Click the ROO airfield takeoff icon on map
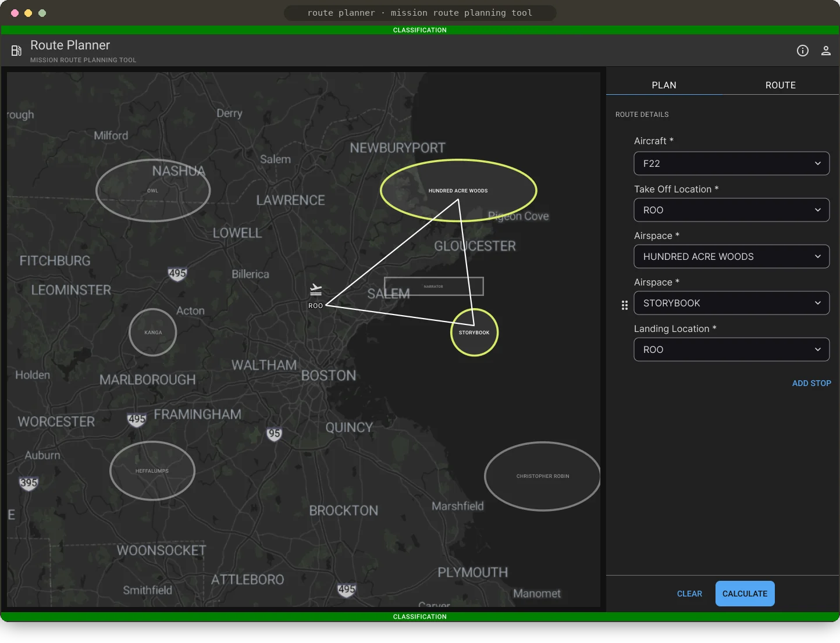Screen dimensions: 840x643 point(316,289)
